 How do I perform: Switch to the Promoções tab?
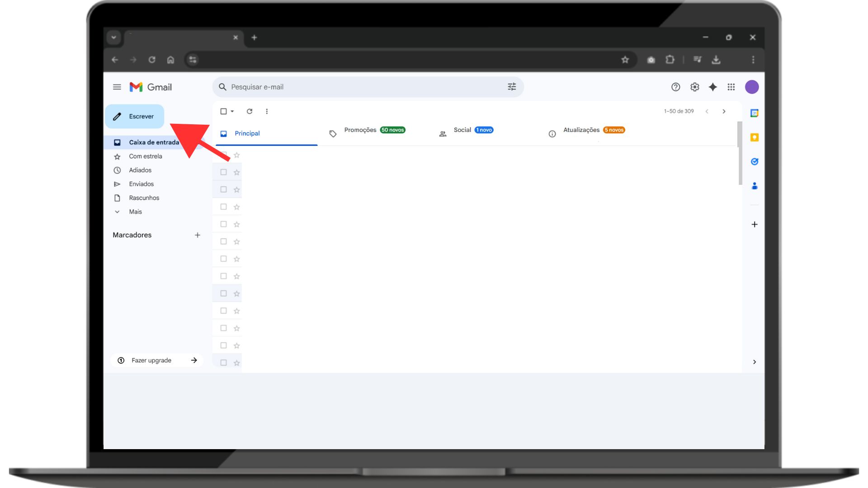point(360,130)
